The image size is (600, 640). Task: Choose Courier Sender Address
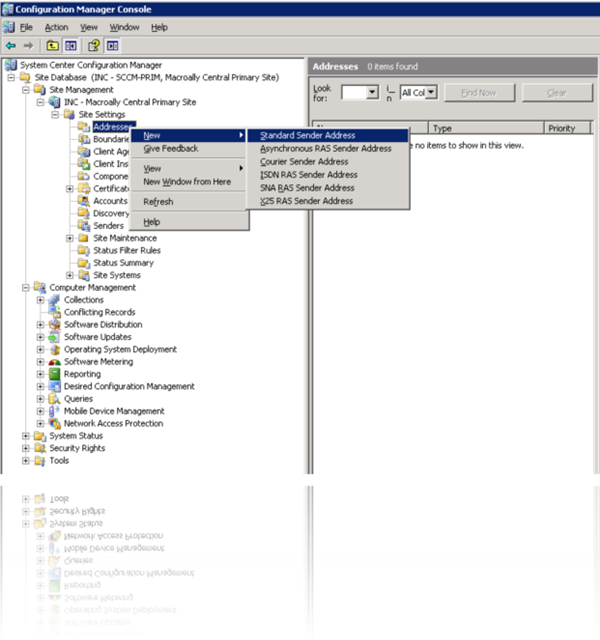[x=328, y=162]
